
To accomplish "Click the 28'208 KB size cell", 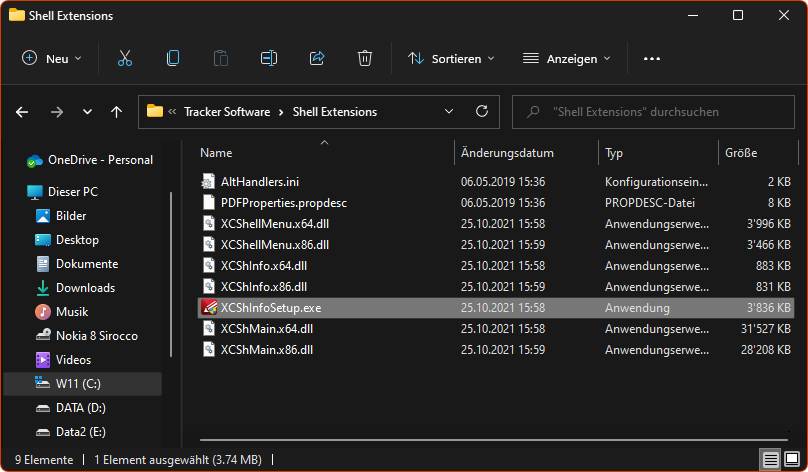I will [x=766, y=349].
